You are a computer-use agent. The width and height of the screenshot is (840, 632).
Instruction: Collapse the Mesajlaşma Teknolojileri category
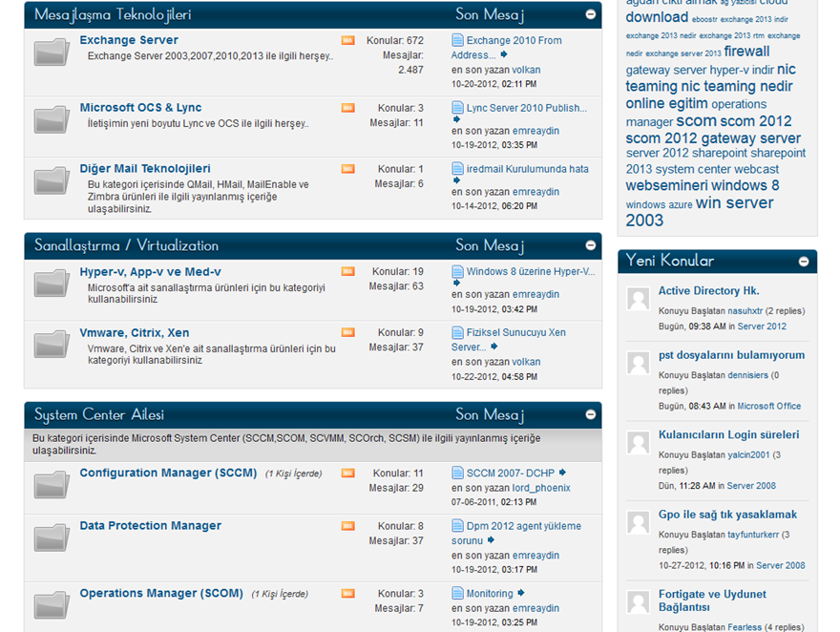590,14
